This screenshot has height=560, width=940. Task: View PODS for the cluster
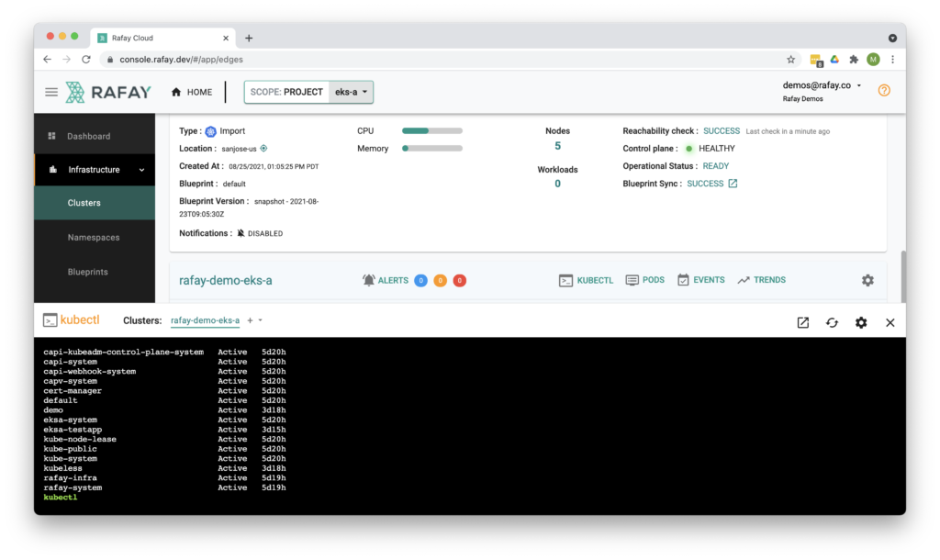pos(644,280)
